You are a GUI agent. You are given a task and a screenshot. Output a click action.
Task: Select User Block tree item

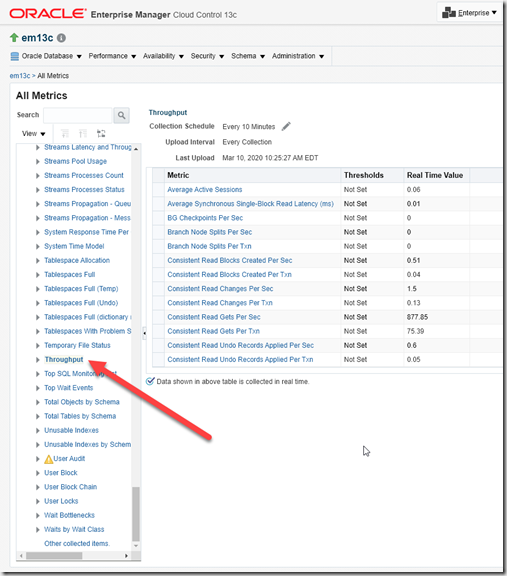click(61, 473)
